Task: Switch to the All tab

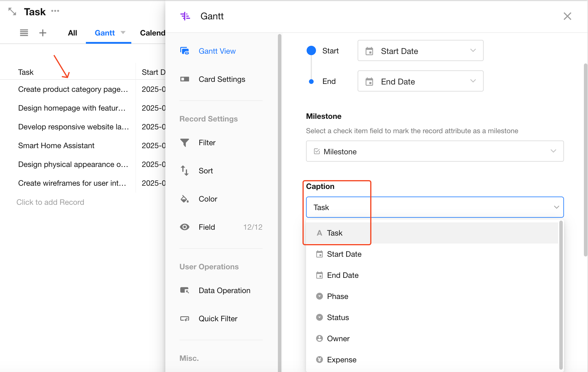Action: pyautogui.click(x=72, y=33)
